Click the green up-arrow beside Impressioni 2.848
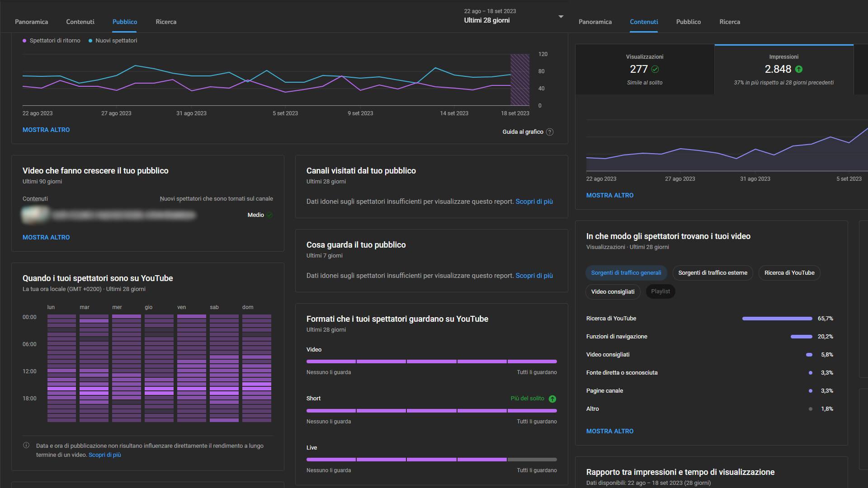The image size is (868, 488). point(799,69)
